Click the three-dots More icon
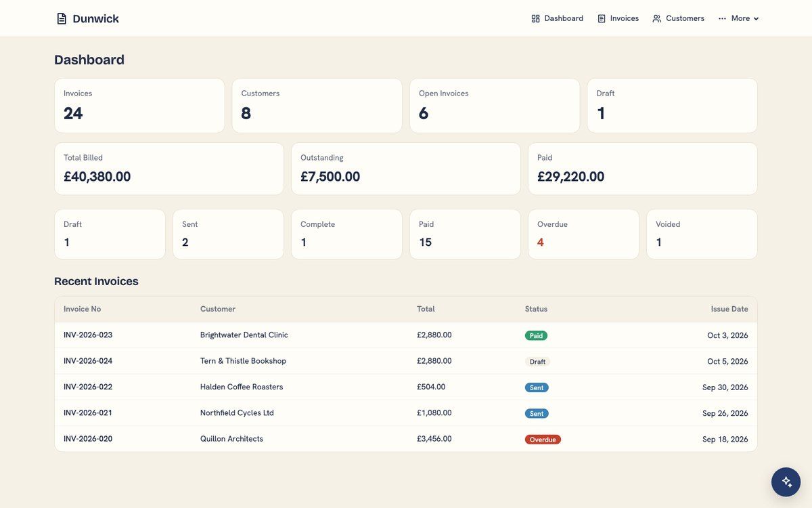Viewport: 812px width, 508px height. coord(723,19)
